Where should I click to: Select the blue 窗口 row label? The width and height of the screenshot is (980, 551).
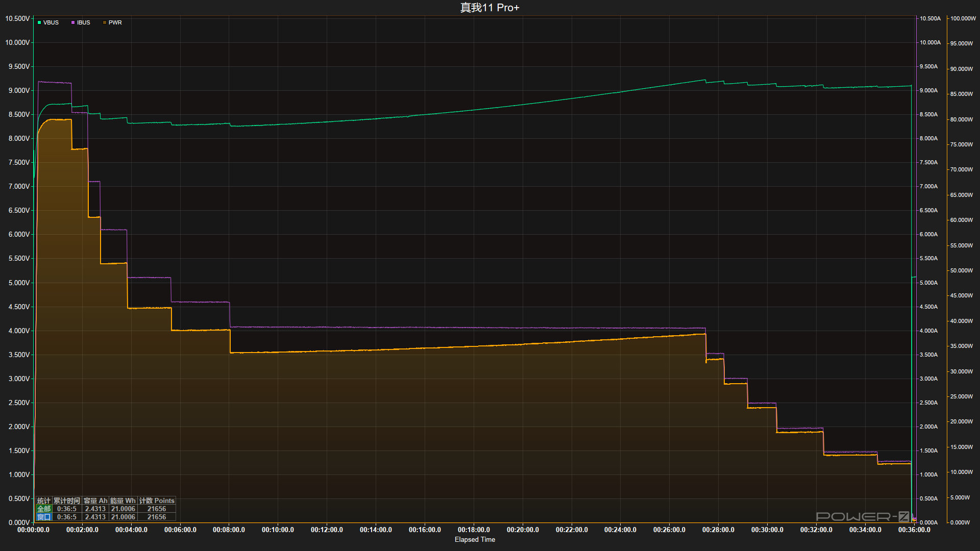coord(44,517)
